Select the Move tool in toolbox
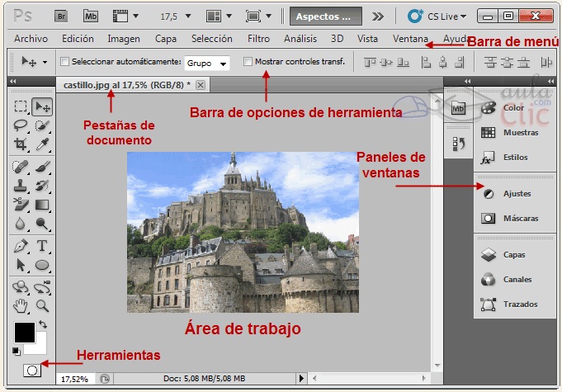The height and width of the screenshot is (392, 562). [x=42, y=106]
